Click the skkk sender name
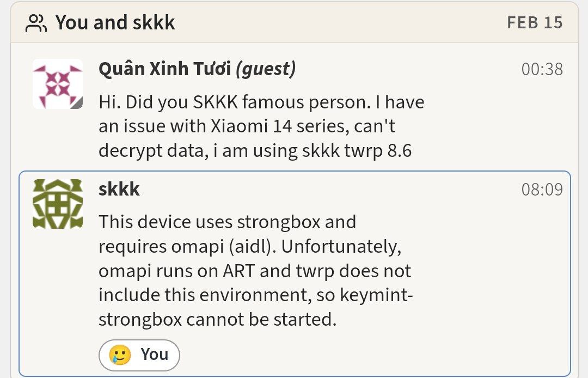The height and width of the screenshot is (378, 588). [119, 189]
